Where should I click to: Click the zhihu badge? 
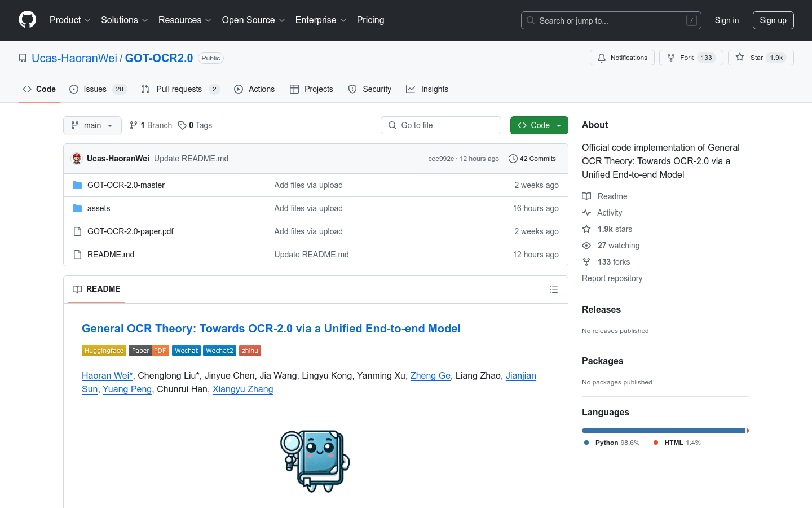[250, 351]
